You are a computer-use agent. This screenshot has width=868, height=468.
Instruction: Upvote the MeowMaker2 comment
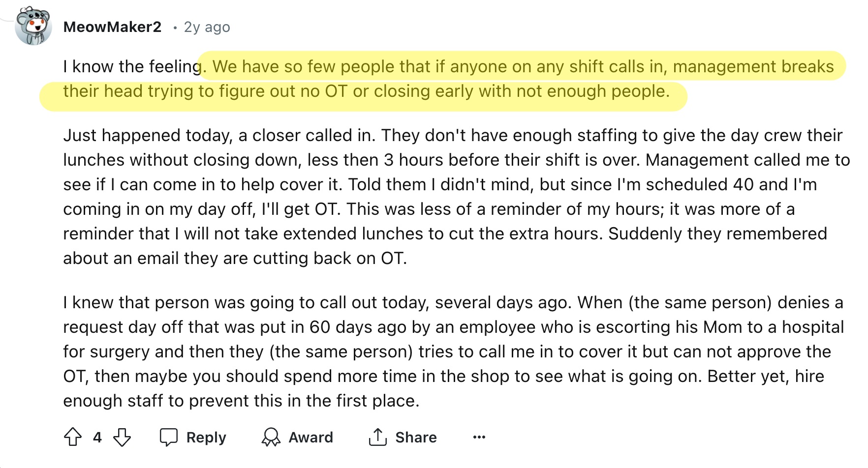point(73,437)
